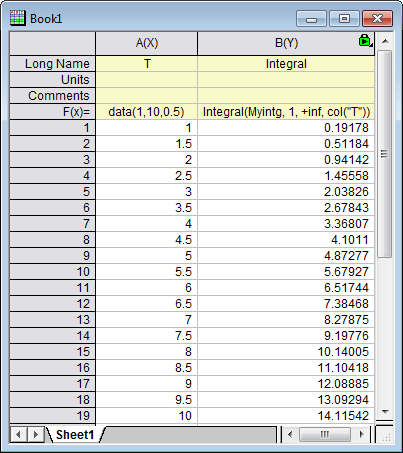403x453 pixels.
Task: Click the sheet tab scroll-left arrow
Action: [18, 435]
